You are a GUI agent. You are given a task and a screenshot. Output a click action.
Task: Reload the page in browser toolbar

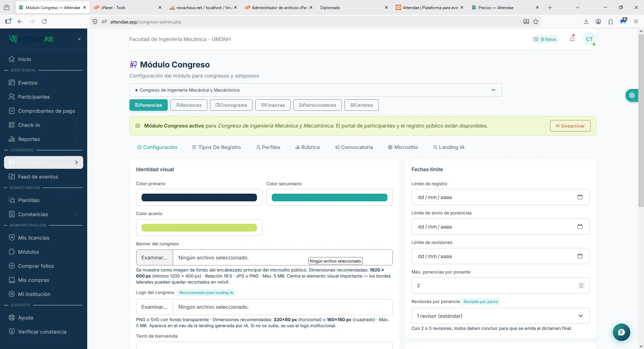(x=44, y=21)
